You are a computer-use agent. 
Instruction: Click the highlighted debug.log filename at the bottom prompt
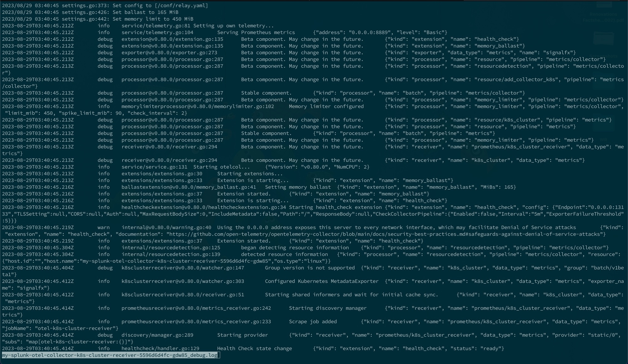110,355
